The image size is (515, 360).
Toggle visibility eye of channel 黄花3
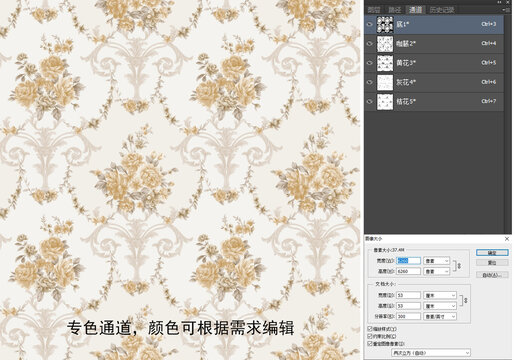[x=369, y=63]
